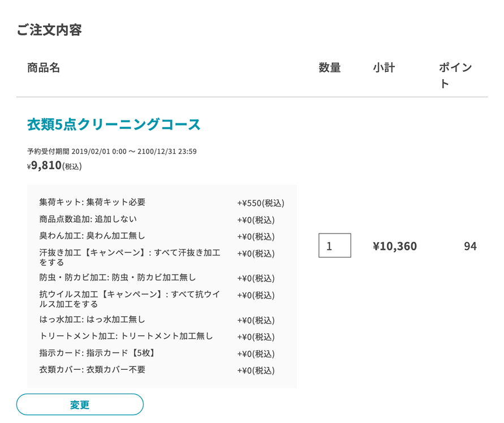Screen dimensions: 504x423
Task: Select the 商品名 column header
Action: point(44,68)
